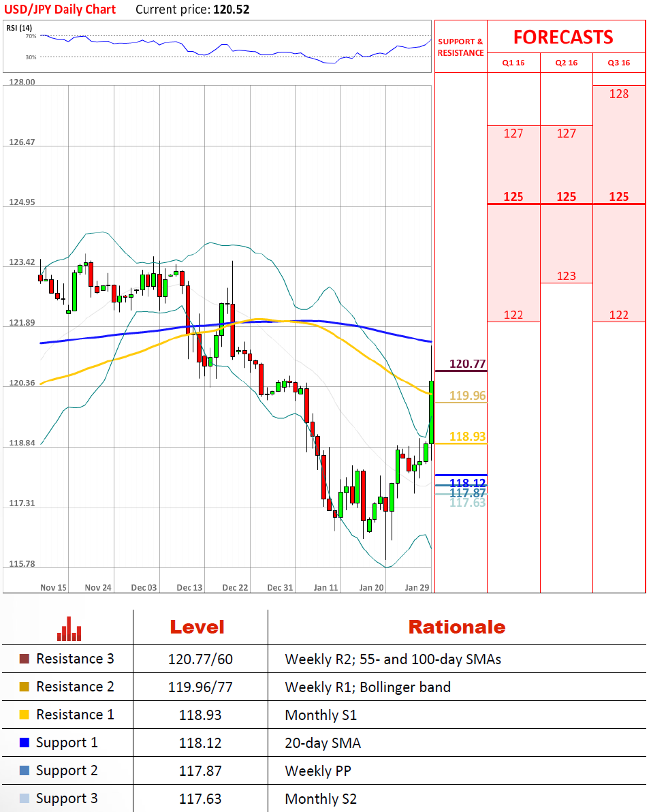Click the Jan 29 date axis label

click(417, 587)
